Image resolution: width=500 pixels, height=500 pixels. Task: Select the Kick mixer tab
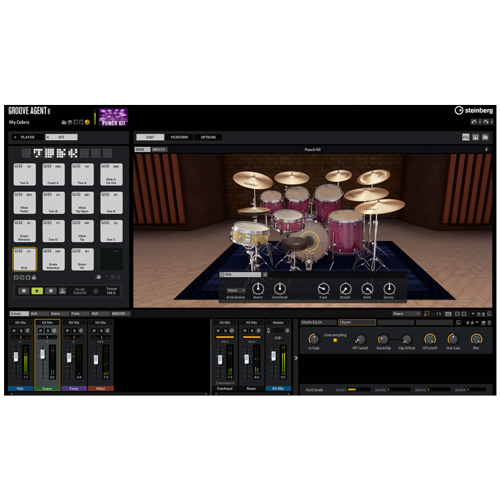point(39,314)
